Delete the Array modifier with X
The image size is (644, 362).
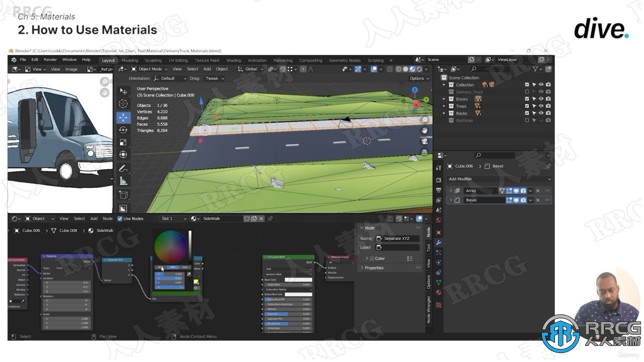[537, 191]
